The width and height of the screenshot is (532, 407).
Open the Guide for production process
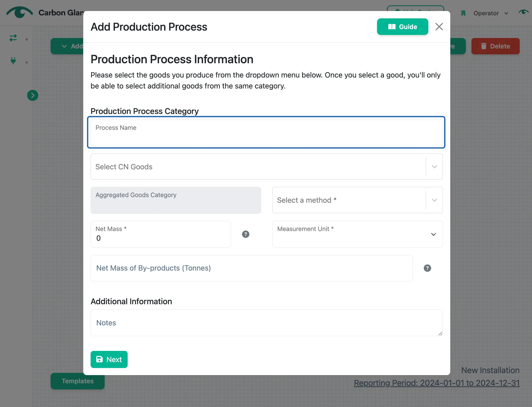click(x=402, y=27)
